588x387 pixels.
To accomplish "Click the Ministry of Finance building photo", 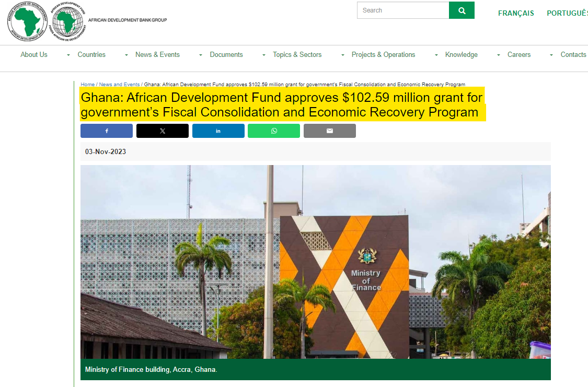I will [x=315, y=261].
